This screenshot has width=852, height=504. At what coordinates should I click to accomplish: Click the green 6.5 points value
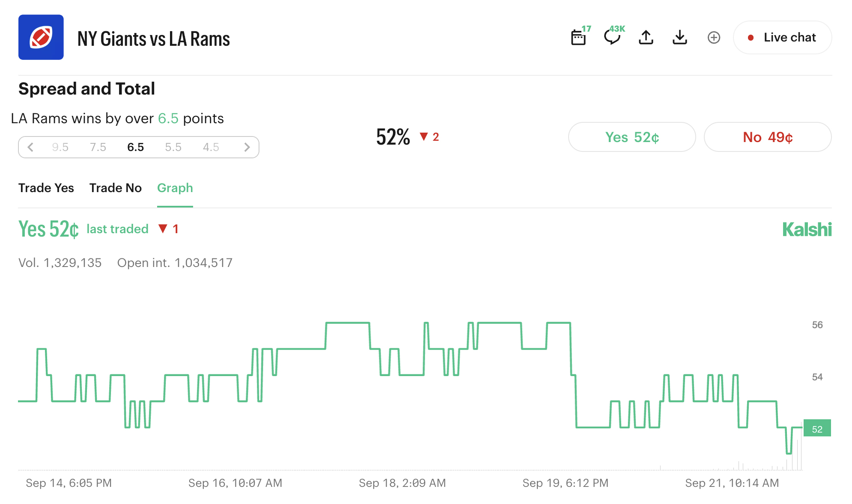(x=168, y=119)
